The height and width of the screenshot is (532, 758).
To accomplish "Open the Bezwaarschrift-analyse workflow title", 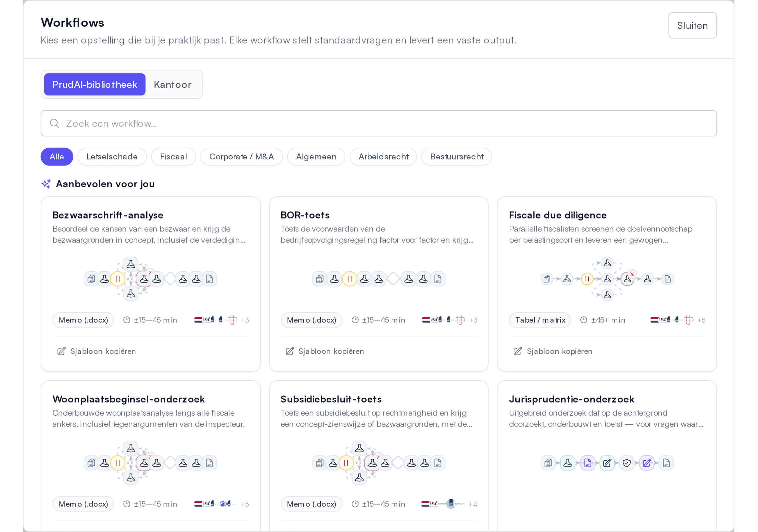I will tap(108, 215).
